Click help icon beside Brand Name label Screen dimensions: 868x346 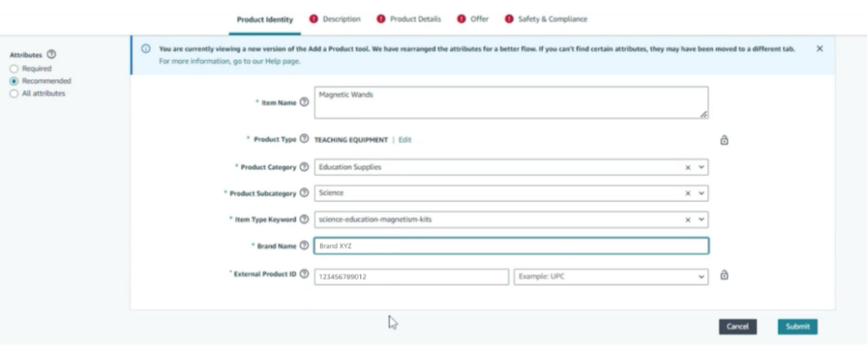coord(304,245)
